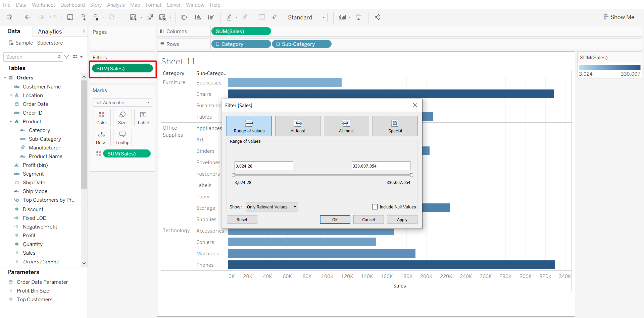Open the File menu
This screenshot has height=318, width=644.
click(6, 5)
